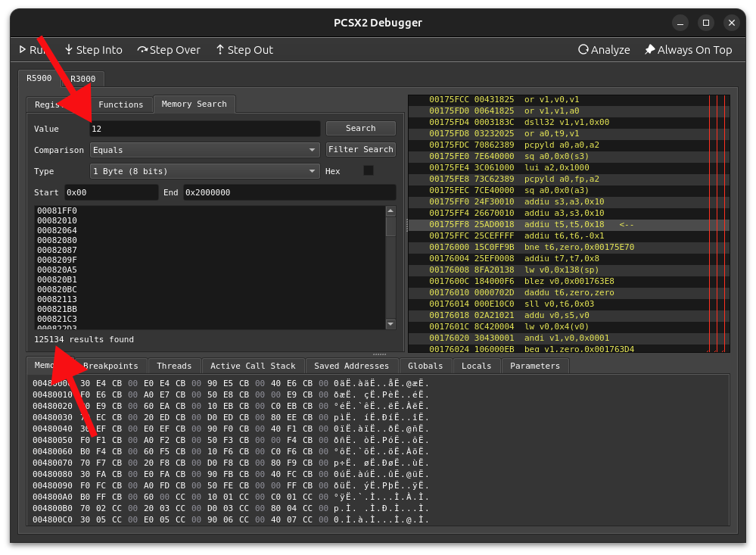Click the 125134 results found status
Image resolution: width=756 pixels, height=555 pixels.
click(x=84, y=339)
